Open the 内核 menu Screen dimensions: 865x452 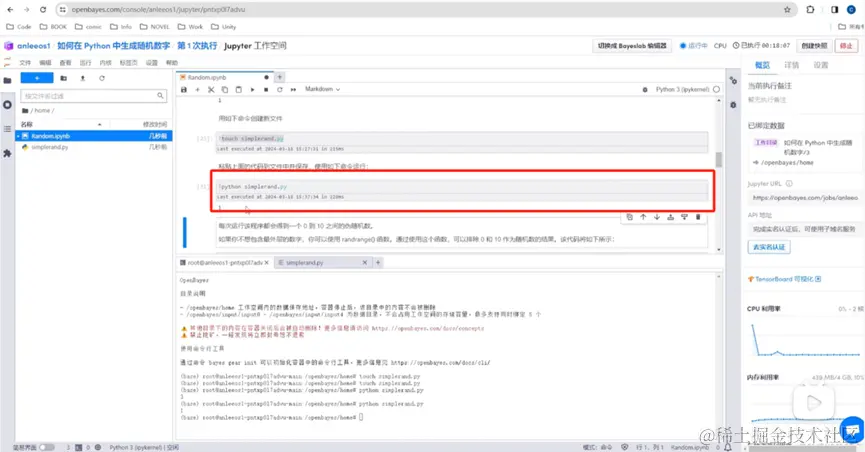click(x=105, y=63)
